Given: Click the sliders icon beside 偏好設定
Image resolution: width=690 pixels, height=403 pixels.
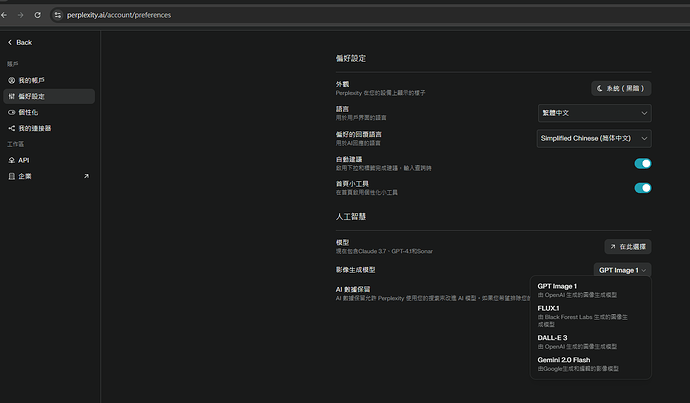Looking at the screenshot, I should click(11, 96).
